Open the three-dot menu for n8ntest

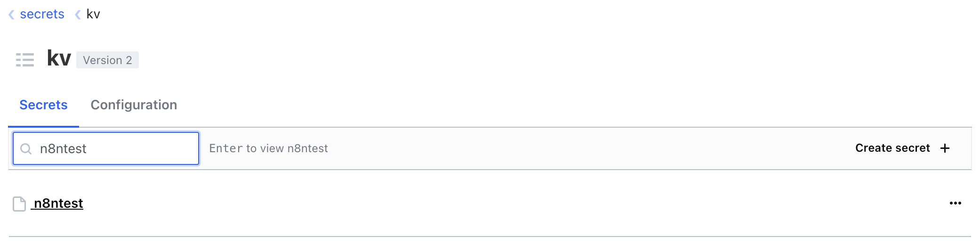tap(956, 203)
